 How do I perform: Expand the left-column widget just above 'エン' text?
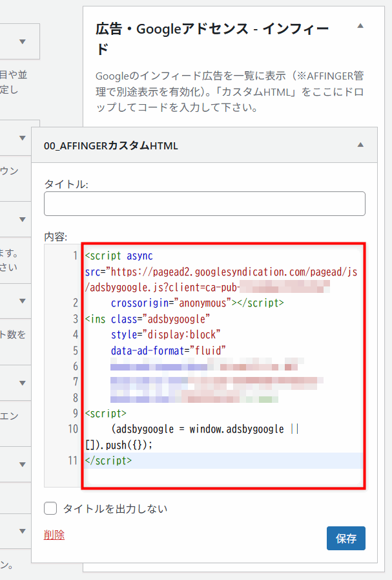tap(23, 383)
